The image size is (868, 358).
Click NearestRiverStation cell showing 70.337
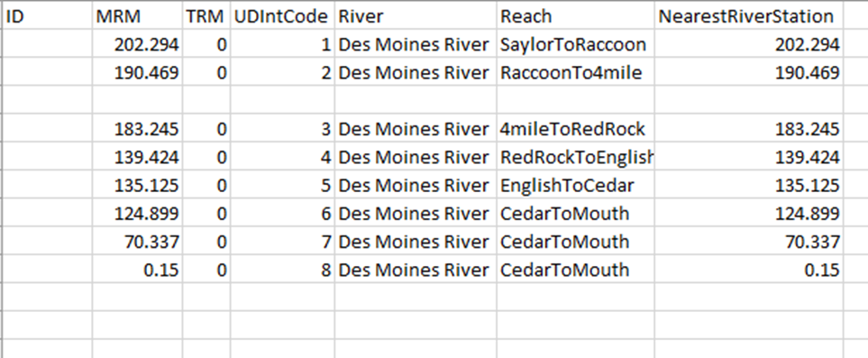point(749,242)
